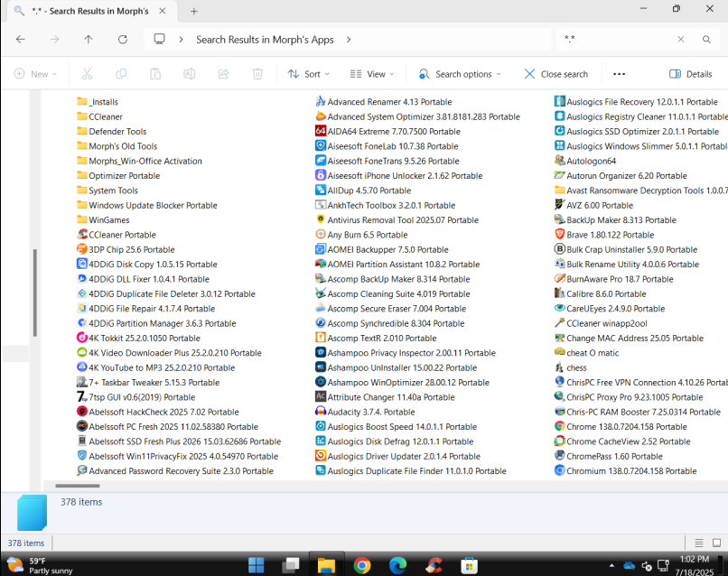Open Google Chrome from taskbar
Viewport: 728px width, 576px height.
coord(362,565)
